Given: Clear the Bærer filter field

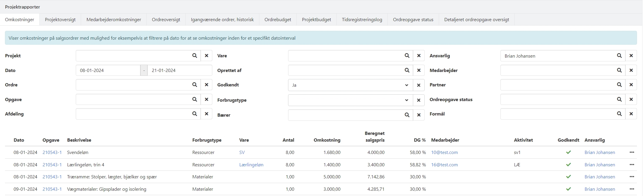Looking at the screenshot, I should coord(419,115).
